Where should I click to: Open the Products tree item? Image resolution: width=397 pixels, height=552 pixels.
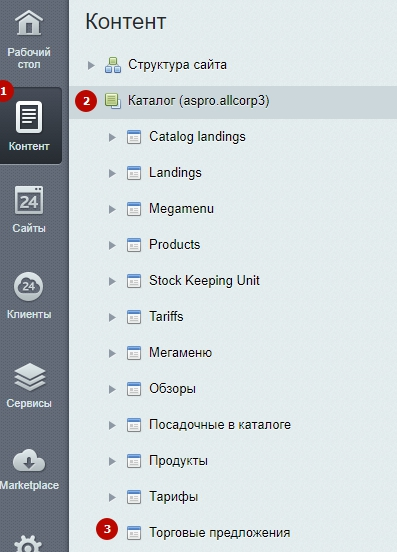point(175,244)
